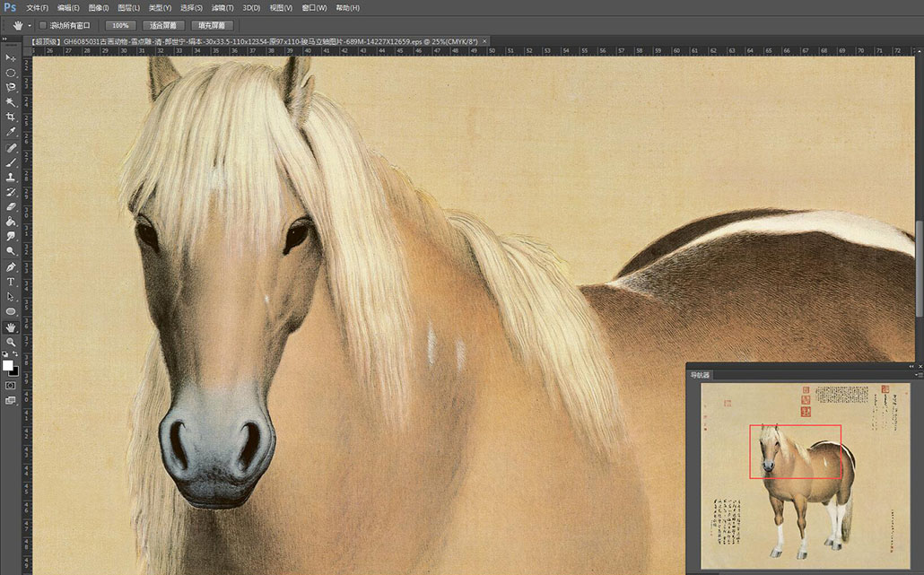Open the foreground color picker
924x575 pixels.
coord(6,365)
